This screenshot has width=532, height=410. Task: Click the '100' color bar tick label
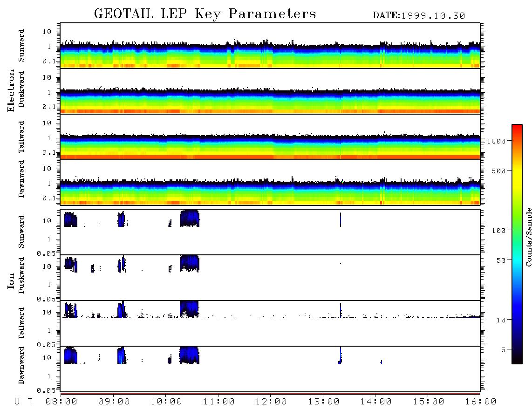tap(498, 231)
